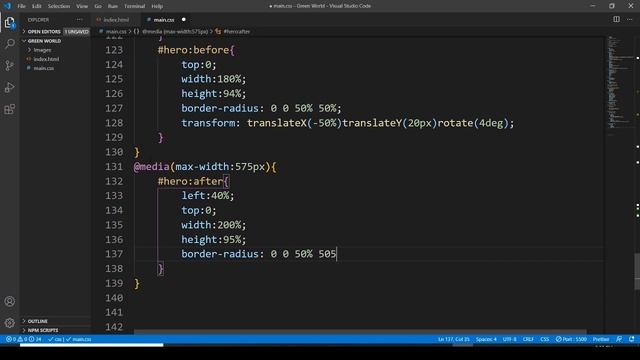
Task: Click errors and warnings status indicator
Action: 23,339
